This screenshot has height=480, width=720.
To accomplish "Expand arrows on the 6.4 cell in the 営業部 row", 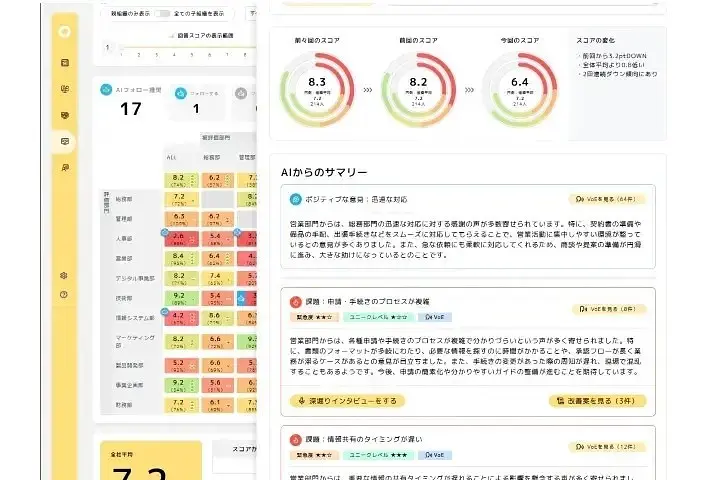I will (228, 259).
